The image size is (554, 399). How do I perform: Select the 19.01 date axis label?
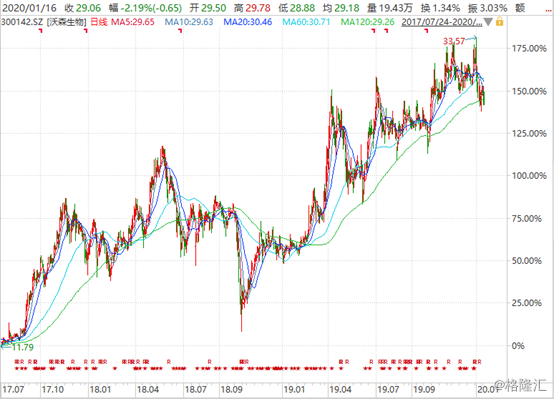pyautogui.click(x=294, y=390)
